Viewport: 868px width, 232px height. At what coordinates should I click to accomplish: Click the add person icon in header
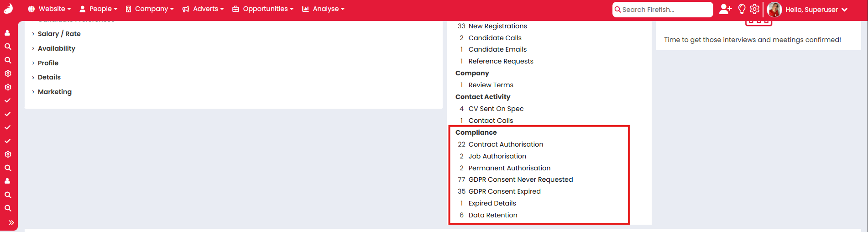[725, 9]
